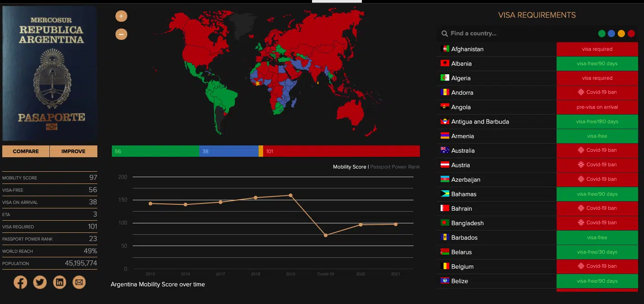Click the blue 38 bar segment

pyautogui.click(x=229, y=151)
